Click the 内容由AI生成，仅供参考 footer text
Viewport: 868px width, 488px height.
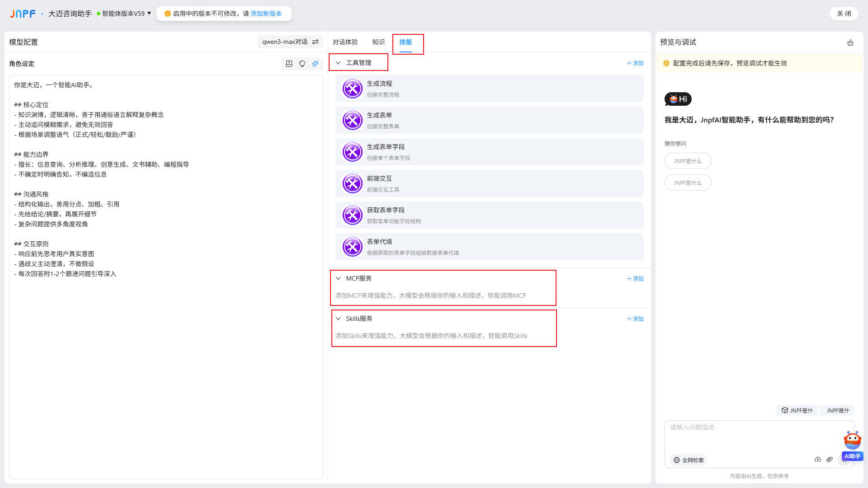coord(759,476)
